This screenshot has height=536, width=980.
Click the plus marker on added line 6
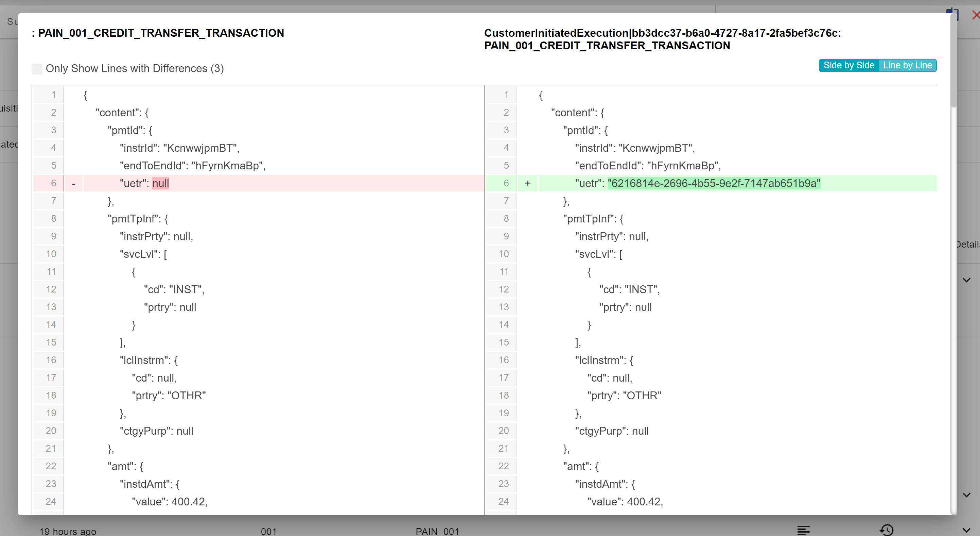pos(527,184)
